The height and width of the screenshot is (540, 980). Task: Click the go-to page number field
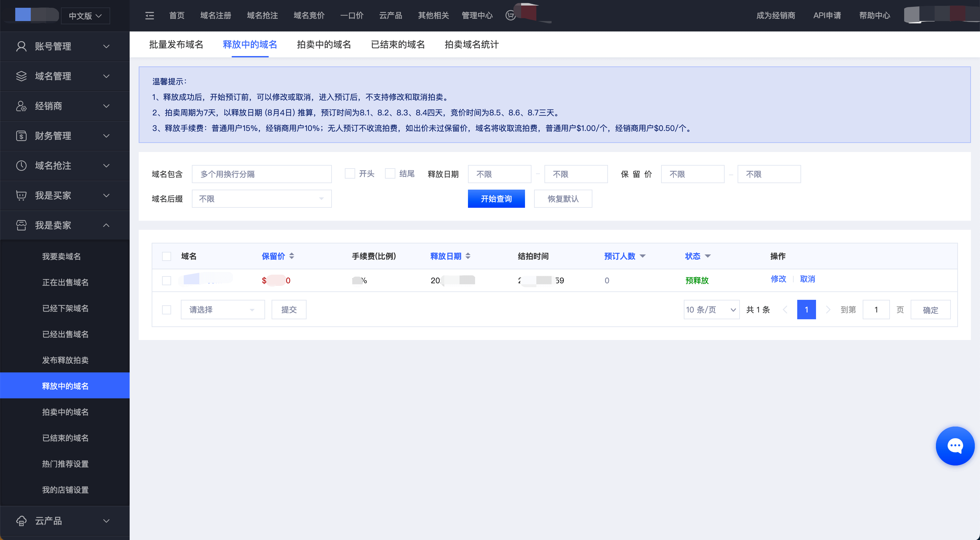point(876,310)
